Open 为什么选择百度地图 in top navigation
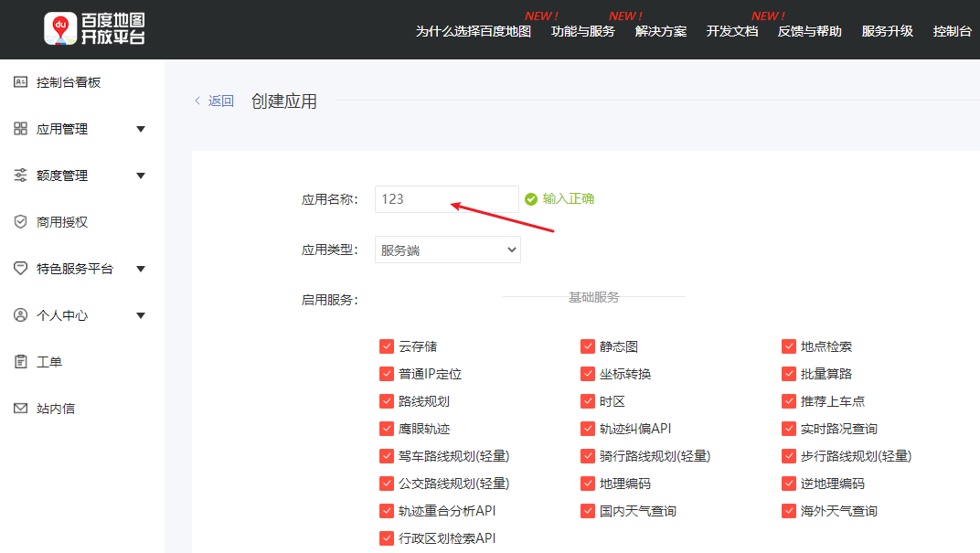This screenshot has height=553, width=980. [474, 31]
